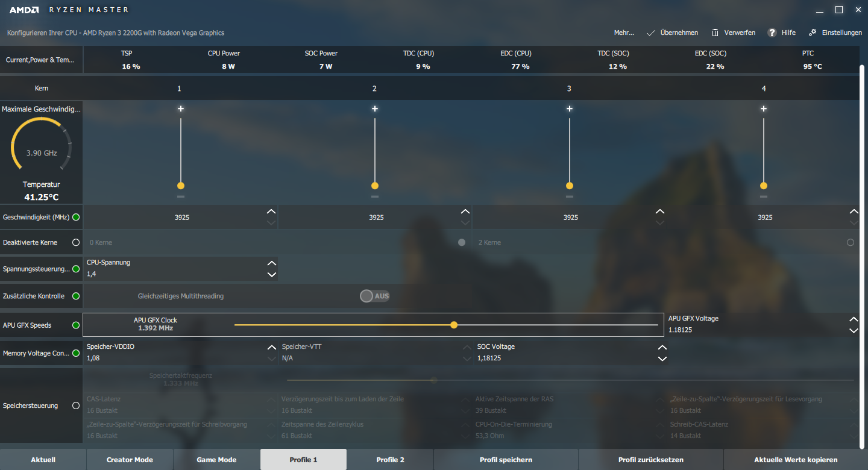Viewport: 868px width, 470px height.
Task: Open Hilfe question mark icon
Action: click(772, 33)
